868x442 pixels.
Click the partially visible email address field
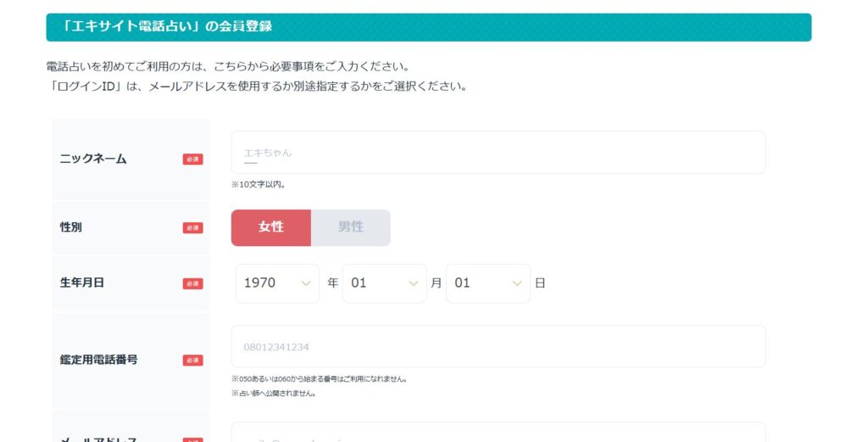coord(498,434)
